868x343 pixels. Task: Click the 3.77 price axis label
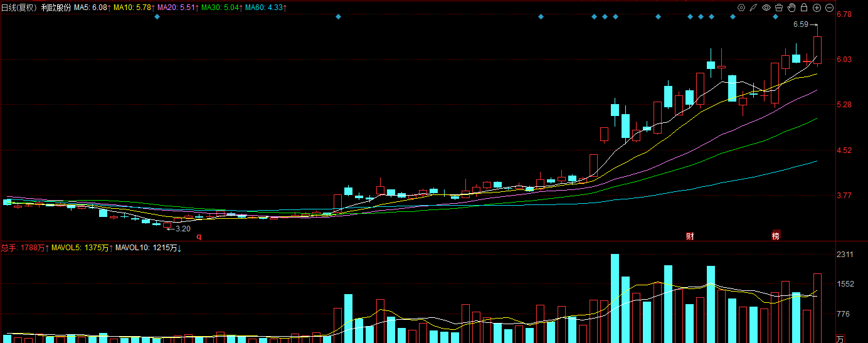[x=844, y=196]
